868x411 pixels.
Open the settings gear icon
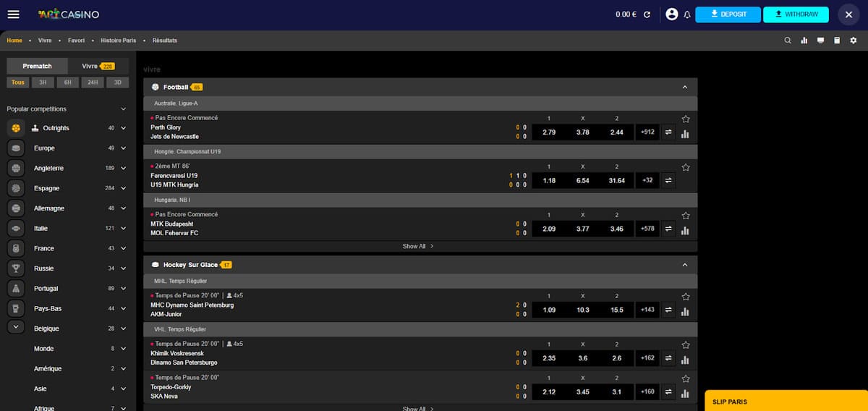[854, 41]
